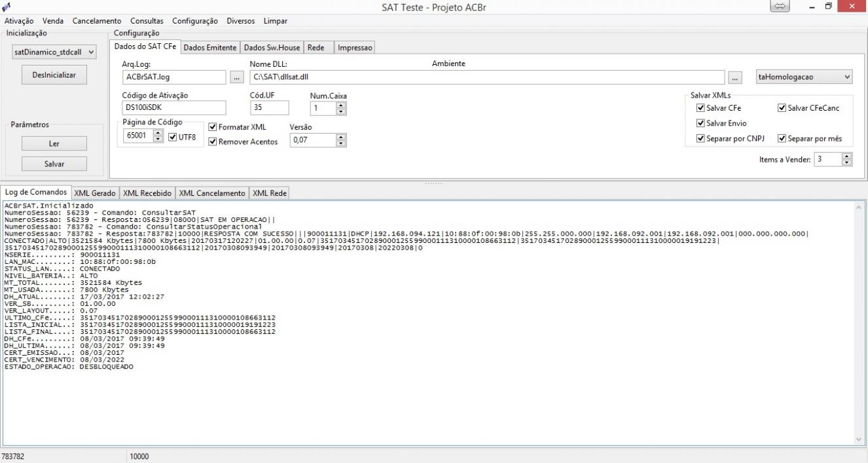Increase Items a Vender with the up arrow

pos(847,156)
